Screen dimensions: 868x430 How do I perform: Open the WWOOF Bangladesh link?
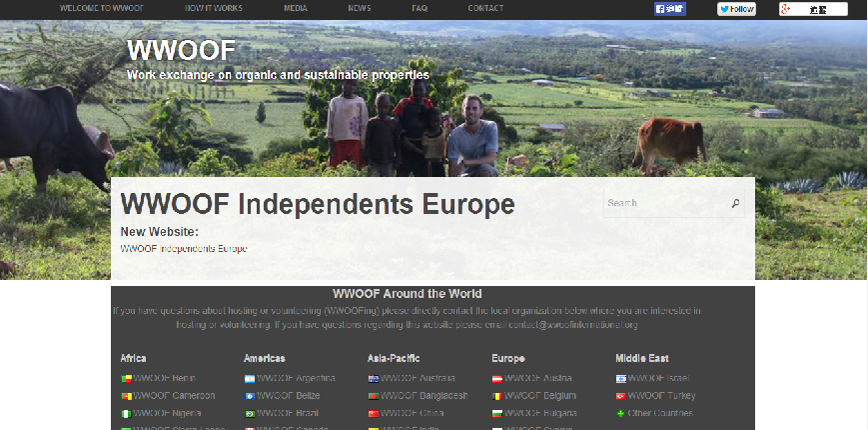(x=425, y=396)
